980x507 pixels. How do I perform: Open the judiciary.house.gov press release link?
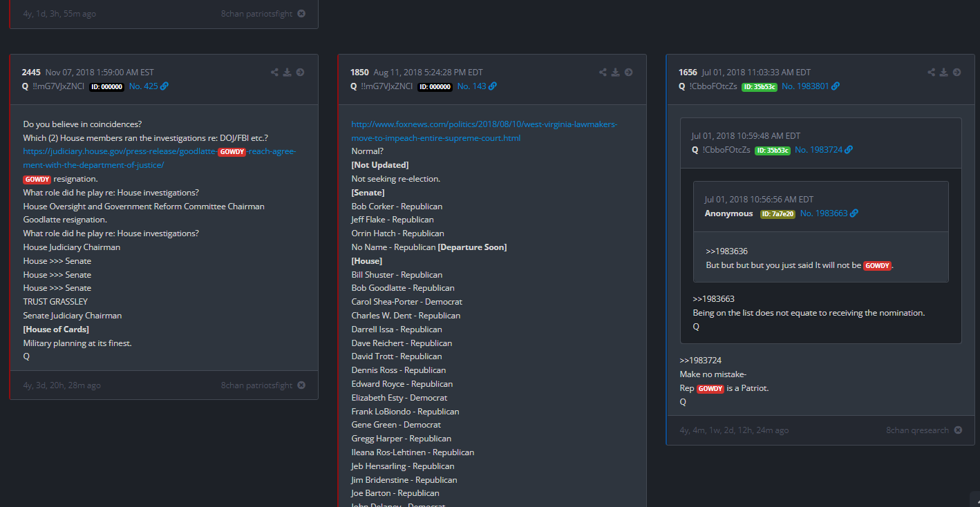click(x=160, y=158)
